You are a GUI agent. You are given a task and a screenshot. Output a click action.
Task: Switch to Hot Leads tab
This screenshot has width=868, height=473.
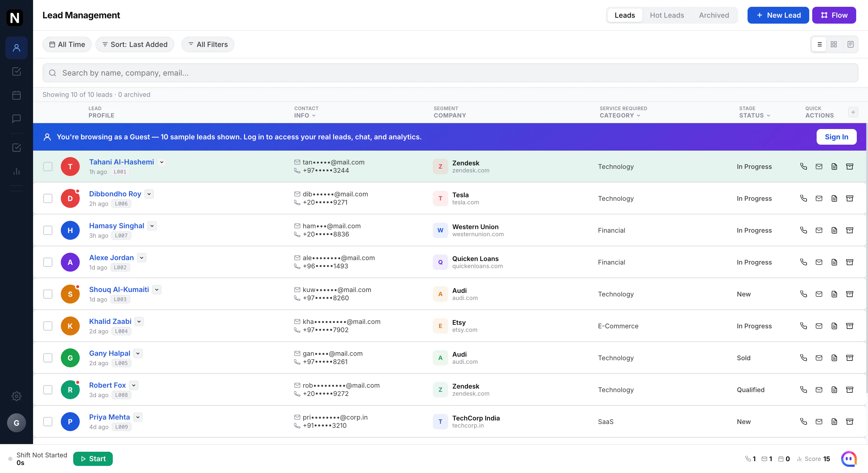pos(667,15)
